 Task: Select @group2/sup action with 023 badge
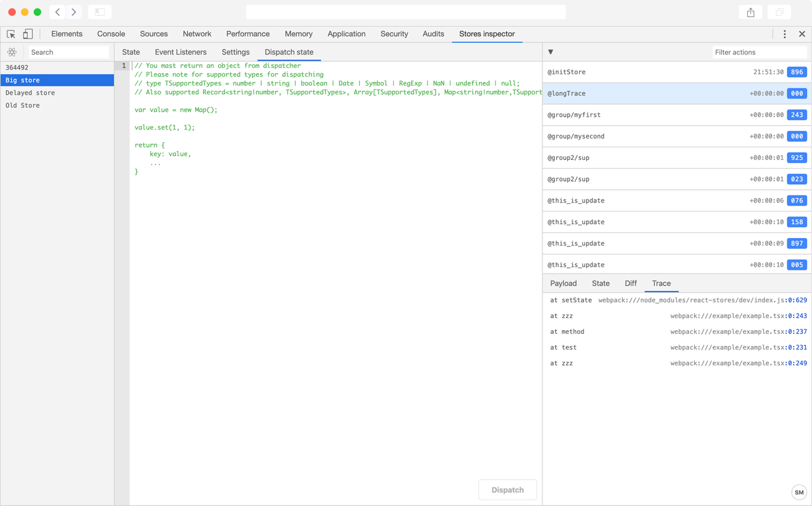(677, 179)
